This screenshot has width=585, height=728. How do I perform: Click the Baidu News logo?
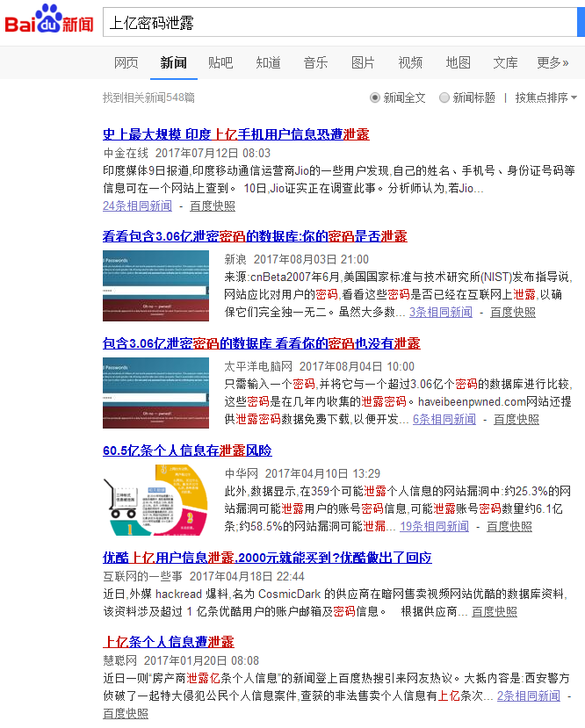[x=49, y=19]
